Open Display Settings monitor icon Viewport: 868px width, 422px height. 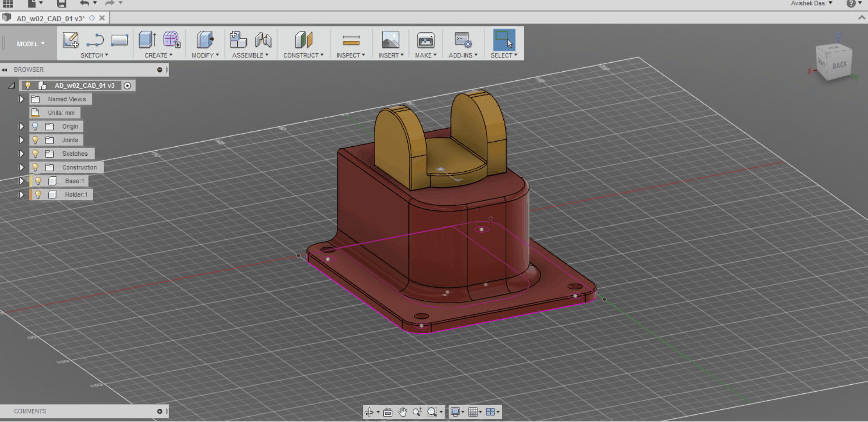pos(455,412)
